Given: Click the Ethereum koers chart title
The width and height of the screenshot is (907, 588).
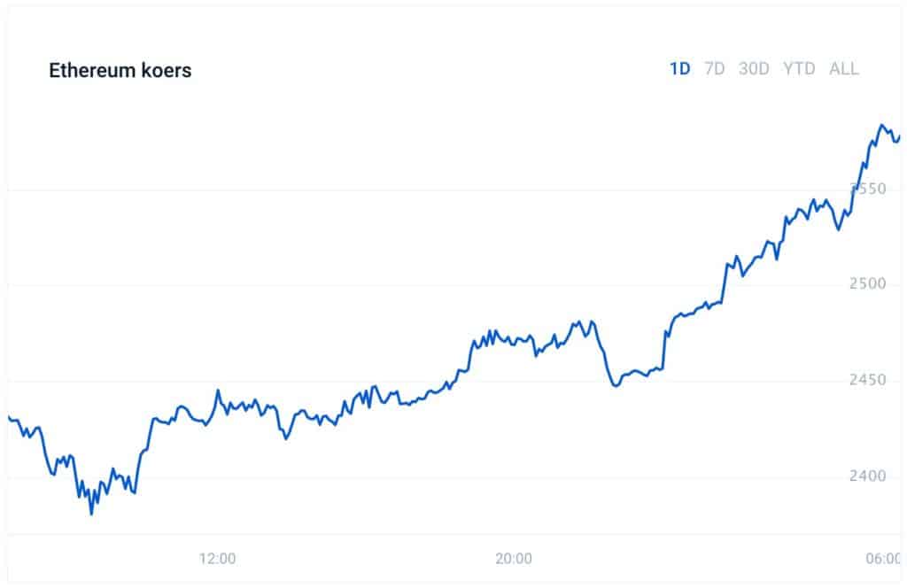Looking at the screenshot, I should coord(120,70).
